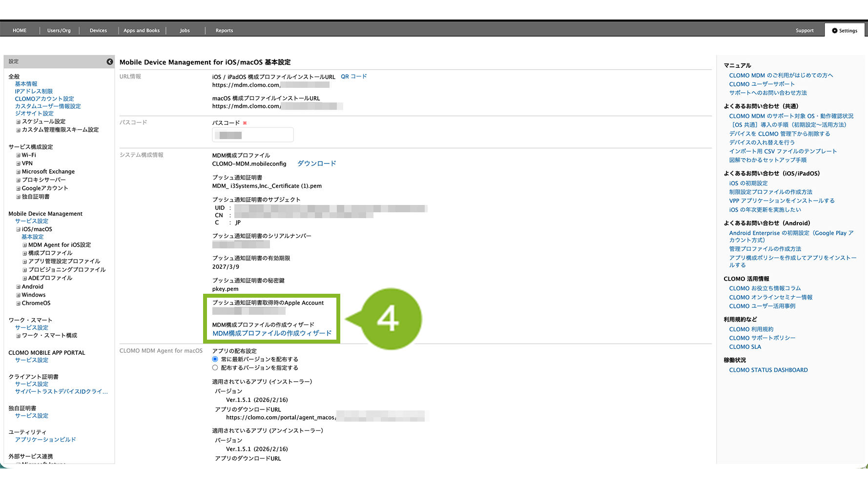Image resolution: width=868 pixels, height=488 pixels.
Task: Open the Devices menu
Action: coord(98,30)
